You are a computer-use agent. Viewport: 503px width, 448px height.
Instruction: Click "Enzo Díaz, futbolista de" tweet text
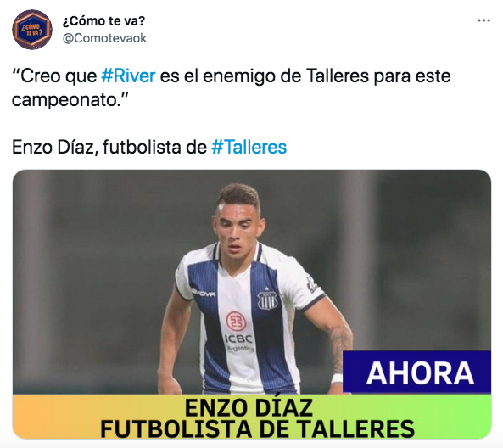[109, 148]
